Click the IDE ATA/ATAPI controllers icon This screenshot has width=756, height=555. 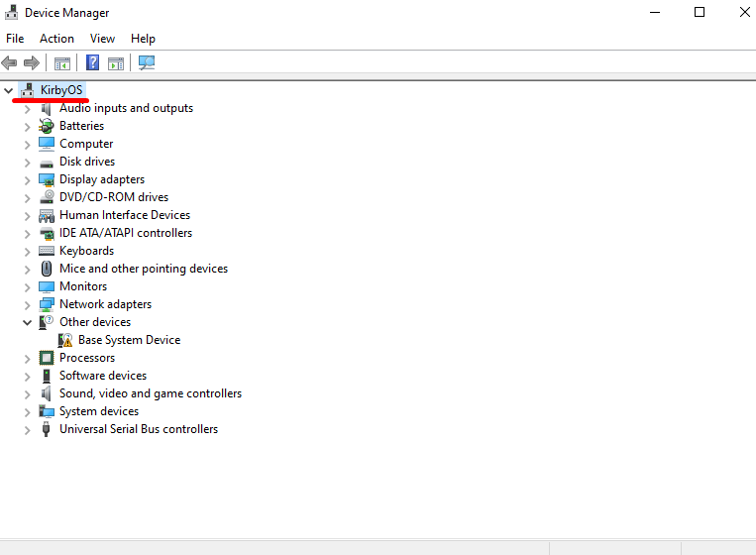click(x=47, y=233)
